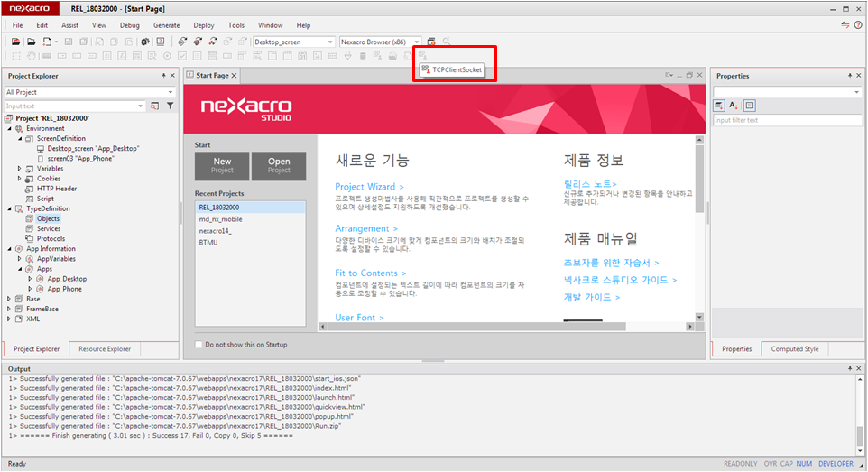Open the All Project dropdown
868x472 pixels.
point(171,92)
